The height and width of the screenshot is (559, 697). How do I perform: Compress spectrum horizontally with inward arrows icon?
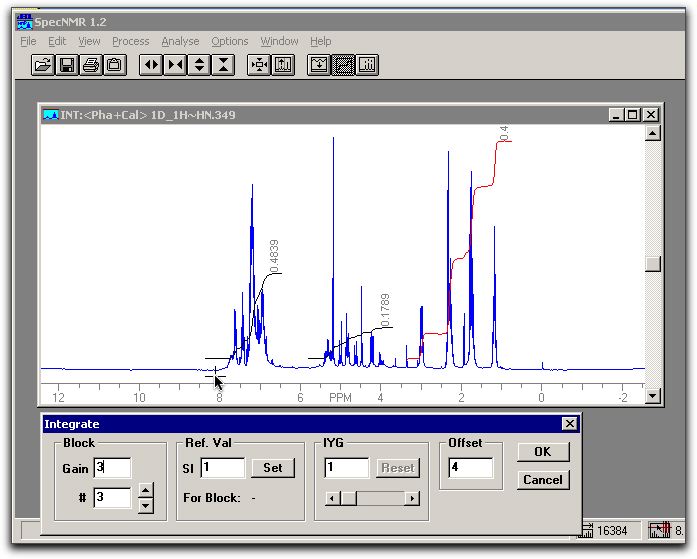click(175, 65)
